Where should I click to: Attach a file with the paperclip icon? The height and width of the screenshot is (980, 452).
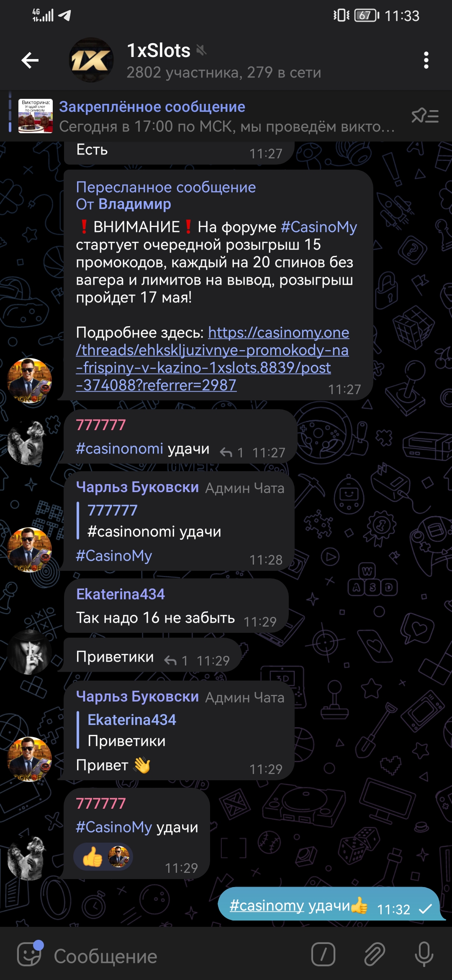(374, 954)
